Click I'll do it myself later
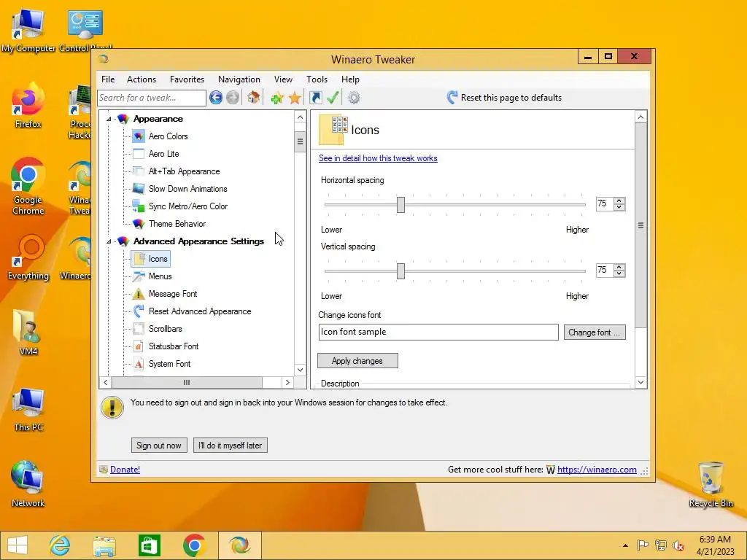747x560 pixels. [230, 446]
